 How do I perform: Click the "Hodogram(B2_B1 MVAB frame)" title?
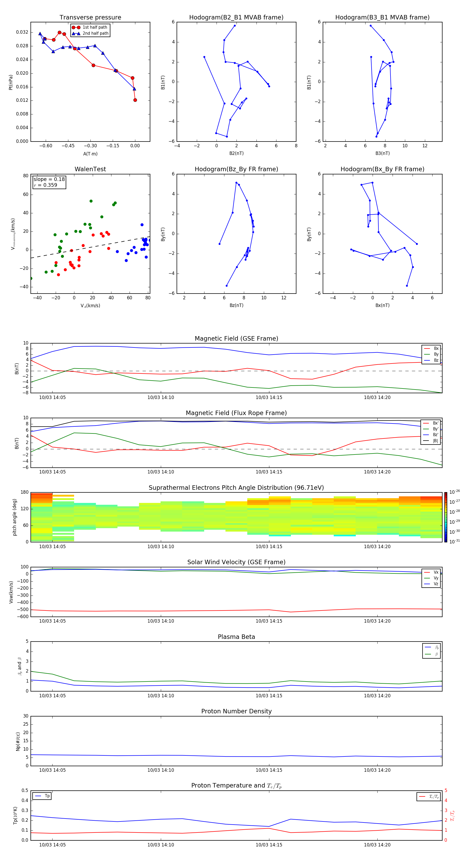pos(236,18)
